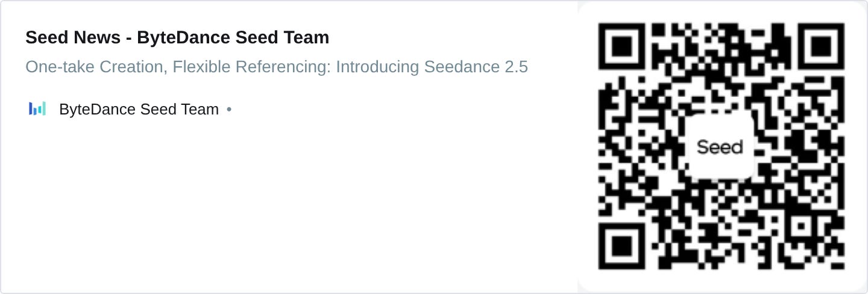This screenshot has width=868, height=294.
Task: Click "ByteDance Seed Team" in the bold title
Action: (233, 37)
